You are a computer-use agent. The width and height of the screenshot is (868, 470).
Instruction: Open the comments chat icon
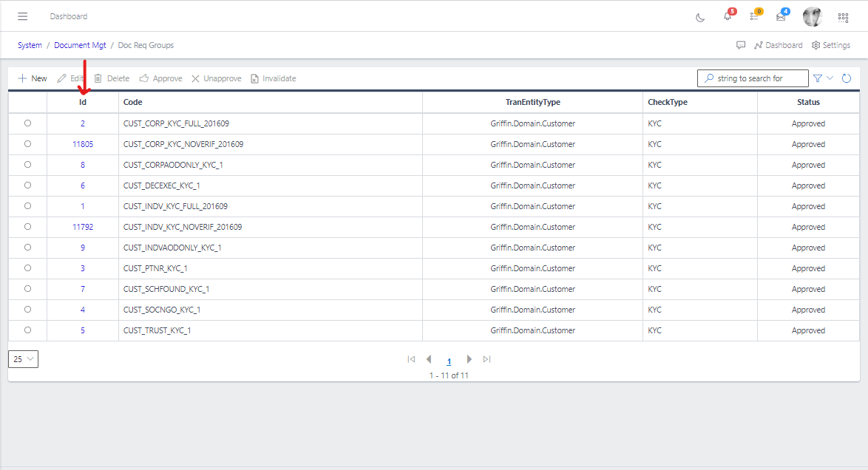tap(741, 45)
